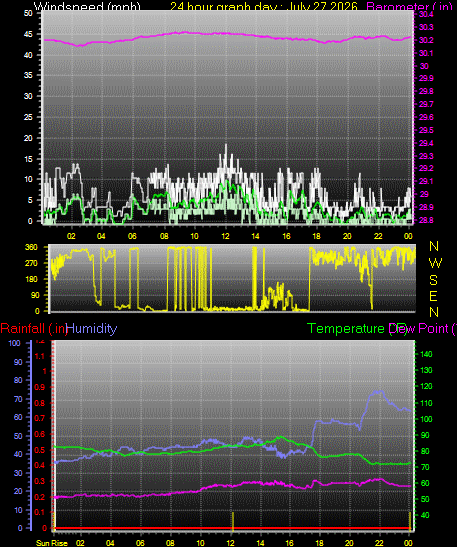Select the green "Temperature" label

coord(345,328)
